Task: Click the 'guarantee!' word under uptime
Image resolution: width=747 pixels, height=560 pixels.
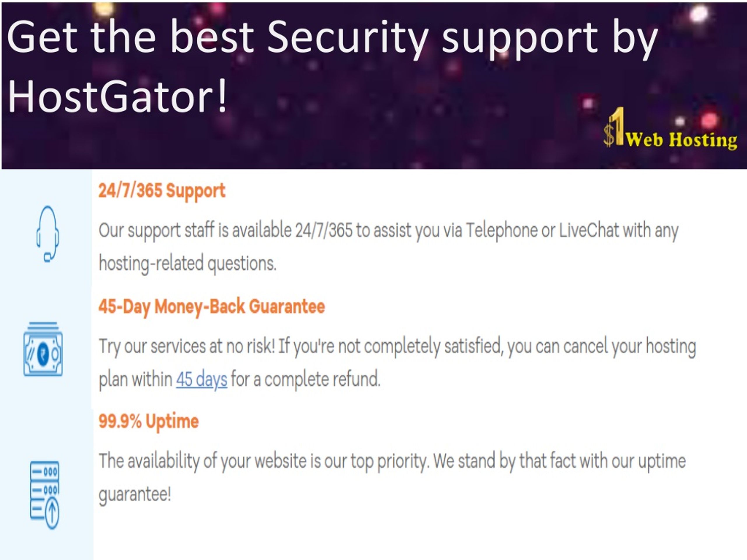Action: 135,494
